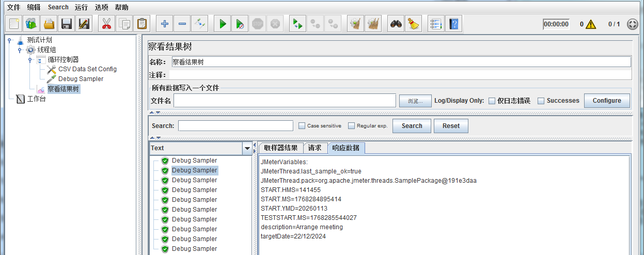
Task: Switch to the 取样器结果 tab
Action: click(280, 148)
